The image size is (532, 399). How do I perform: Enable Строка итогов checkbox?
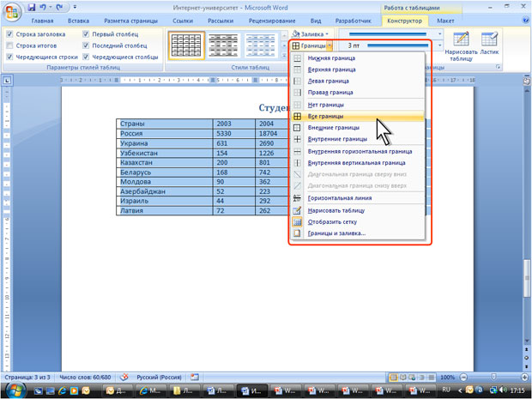(x=9, y=45)
